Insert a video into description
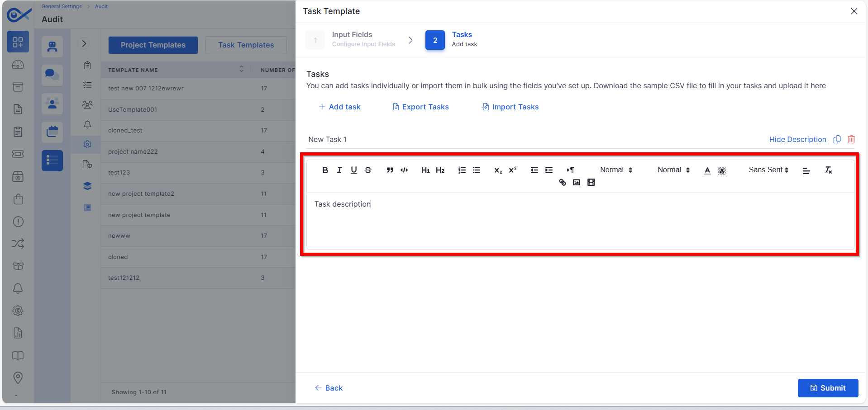Viewport: 868px width, 410px height. click(x=591, y=182)
